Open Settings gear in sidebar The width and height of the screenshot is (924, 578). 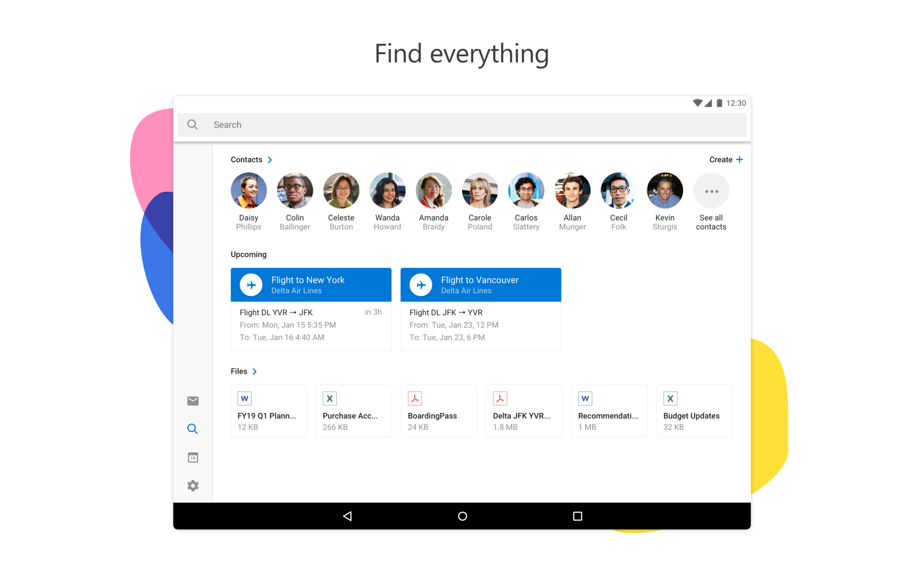point(193,486)
